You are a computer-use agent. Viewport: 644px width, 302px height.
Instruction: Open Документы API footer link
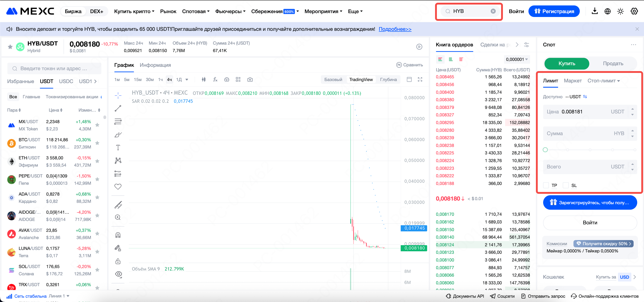pyautogui.click(x=465, y=296)
